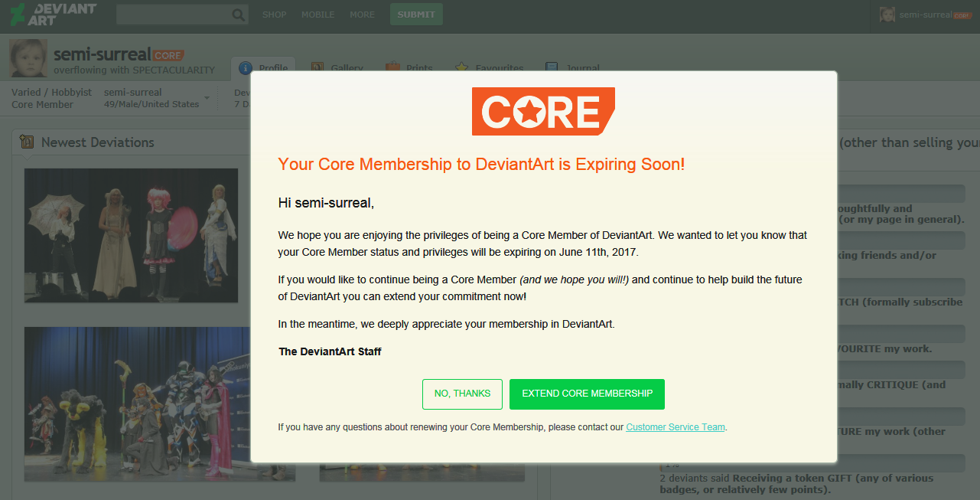Click 'overflowing with SPECTACULARITY' tagline
The image size is (980, 500).
134,70
